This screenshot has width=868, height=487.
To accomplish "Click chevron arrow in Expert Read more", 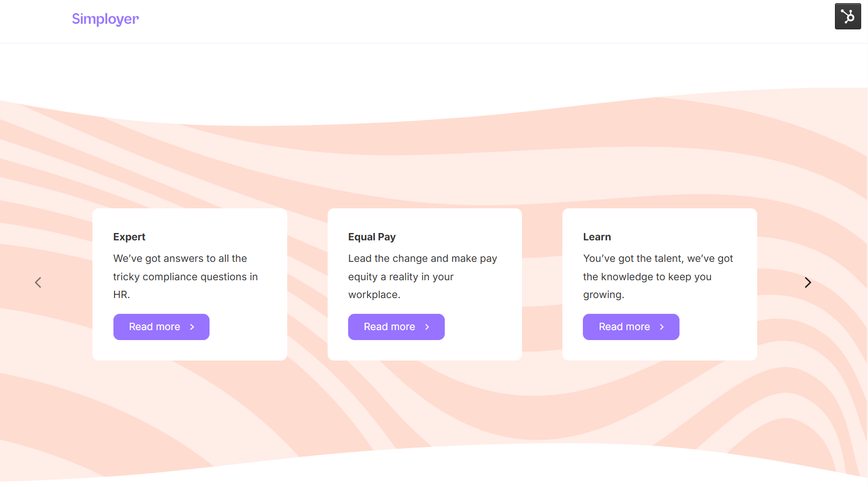I will (x=192, y=327).
